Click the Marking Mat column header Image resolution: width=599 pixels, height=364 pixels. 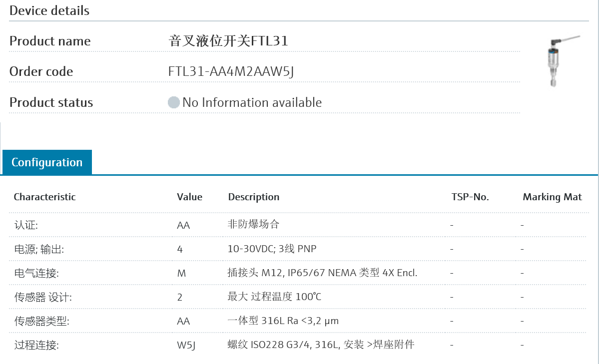coord(552,197)
